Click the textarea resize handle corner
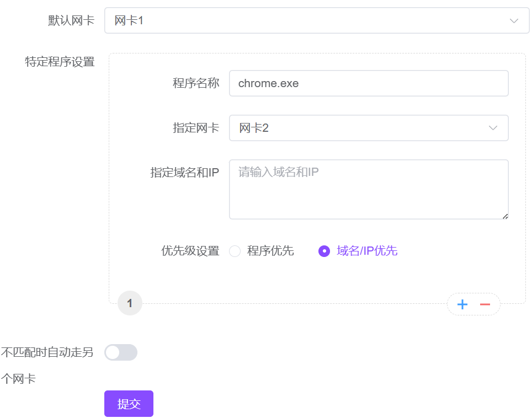Screen dimensions: 532x418 [x=505, y=216]
